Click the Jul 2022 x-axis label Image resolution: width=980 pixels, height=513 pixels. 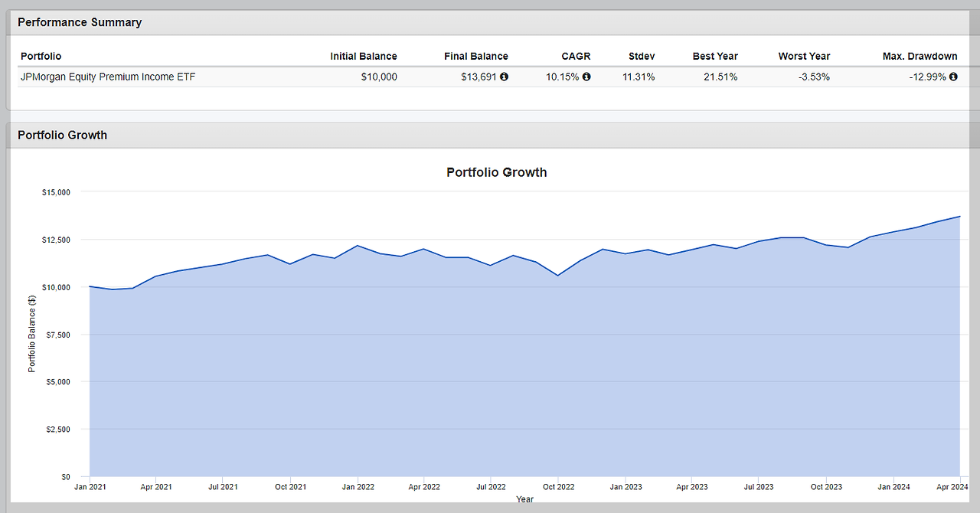click(491, 487)
